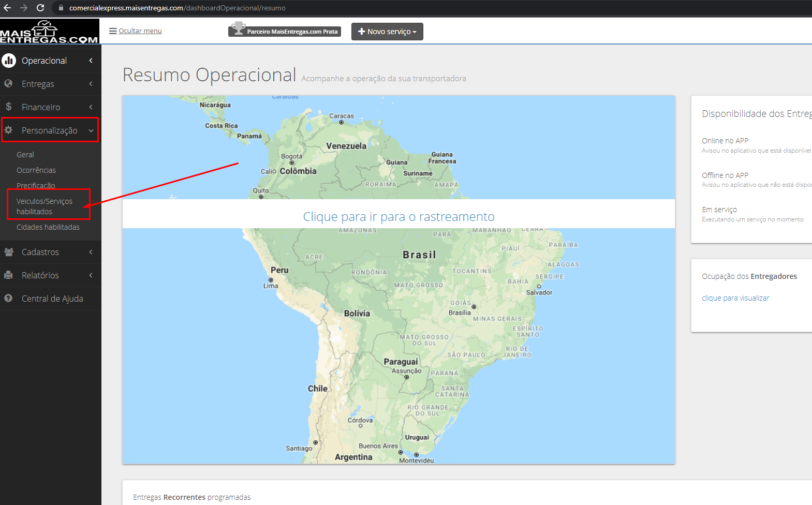Image resolution: width=812 pixels, height=505 pixels.
Task: Click the 'Offline no APP' text
Action: click(x=725, y=175)
